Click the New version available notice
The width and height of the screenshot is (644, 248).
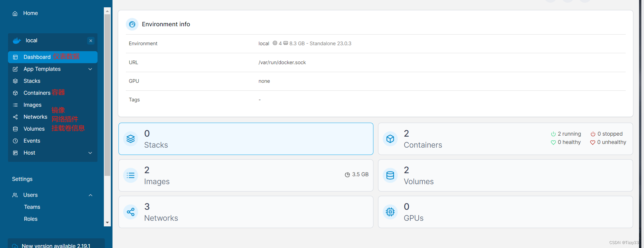(56, 246)
